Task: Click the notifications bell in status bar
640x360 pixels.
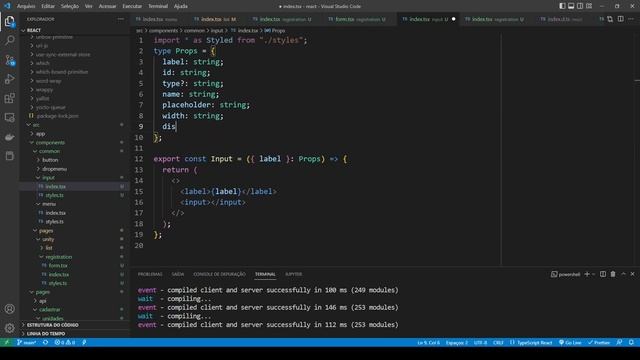Action: pyautogui.click(x=631, y=342)
